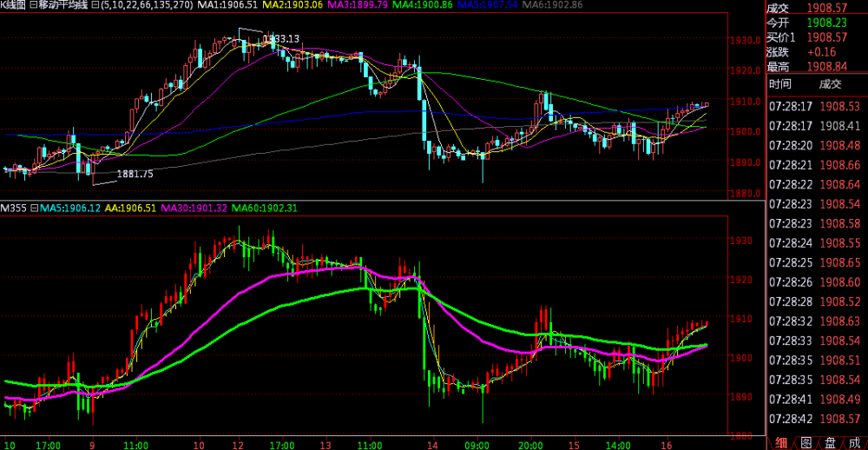
Task: Open the 图 tab
Action: [x=805, y=442]
